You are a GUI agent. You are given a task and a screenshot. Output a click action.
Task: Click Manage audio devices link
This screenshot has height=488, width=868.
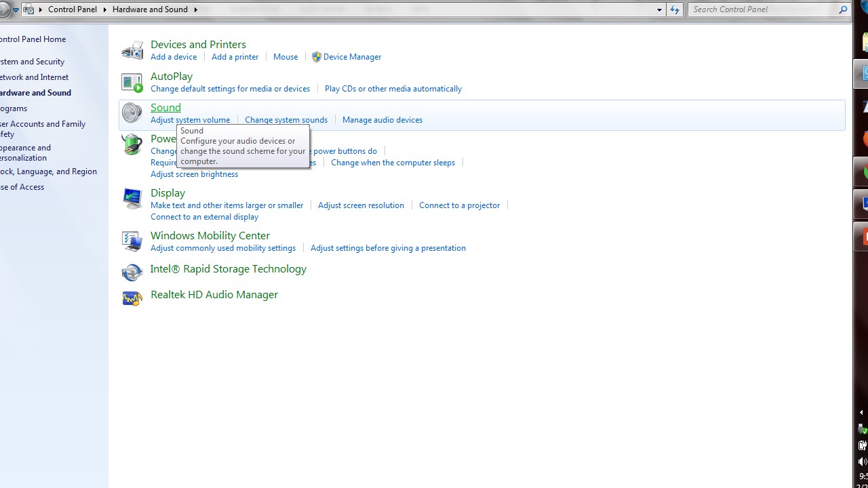click(x=382, y=120)
